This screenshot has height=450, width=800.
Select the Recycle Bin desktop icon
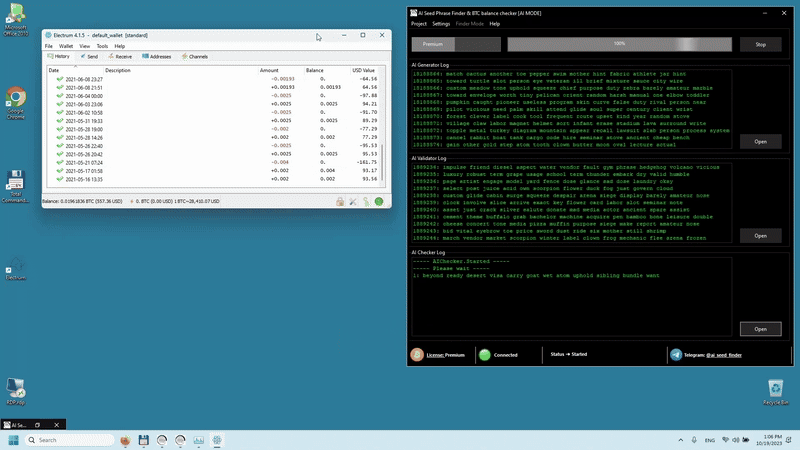point(775,390)
